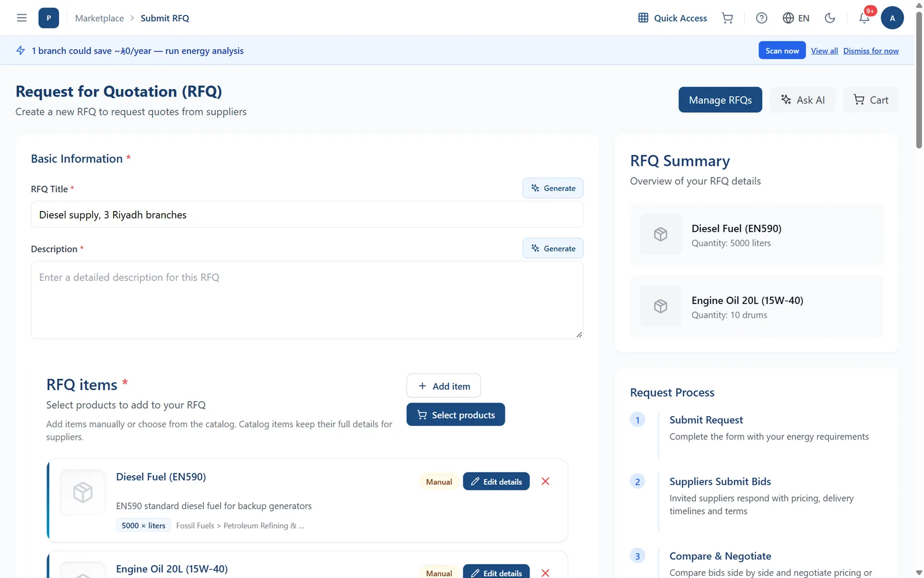Open the Cart button below the banner
This screenshot has height=578, width=924.
[x=871, y=100]
